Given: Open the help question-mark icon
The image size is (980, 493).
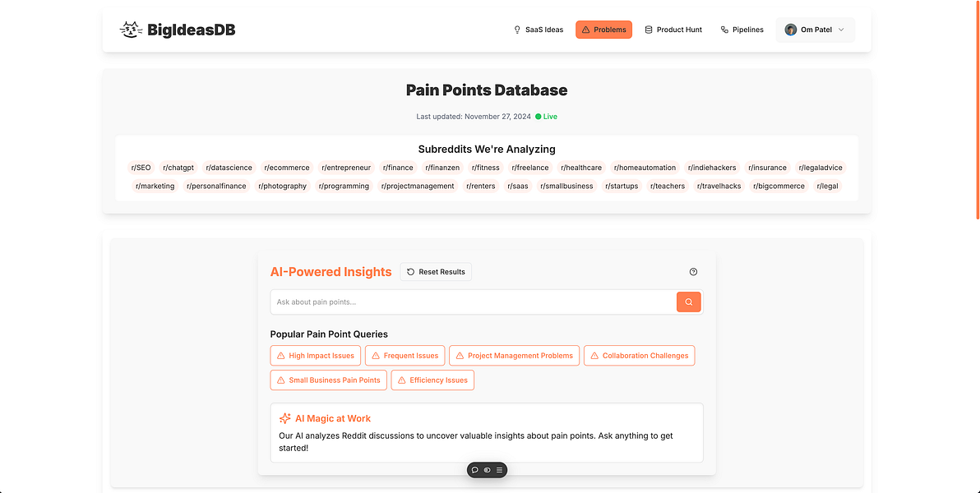Looking at the screenshot, I should (693, 272).
